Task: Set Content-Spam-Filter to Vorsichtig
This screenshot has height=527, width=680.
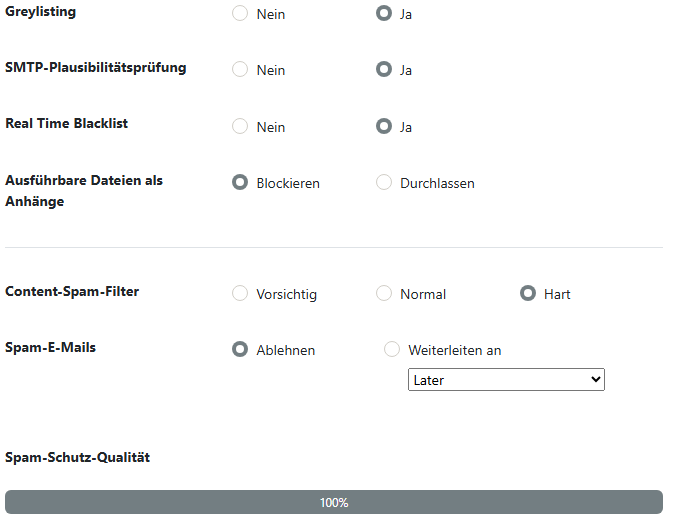Action: 240,294
